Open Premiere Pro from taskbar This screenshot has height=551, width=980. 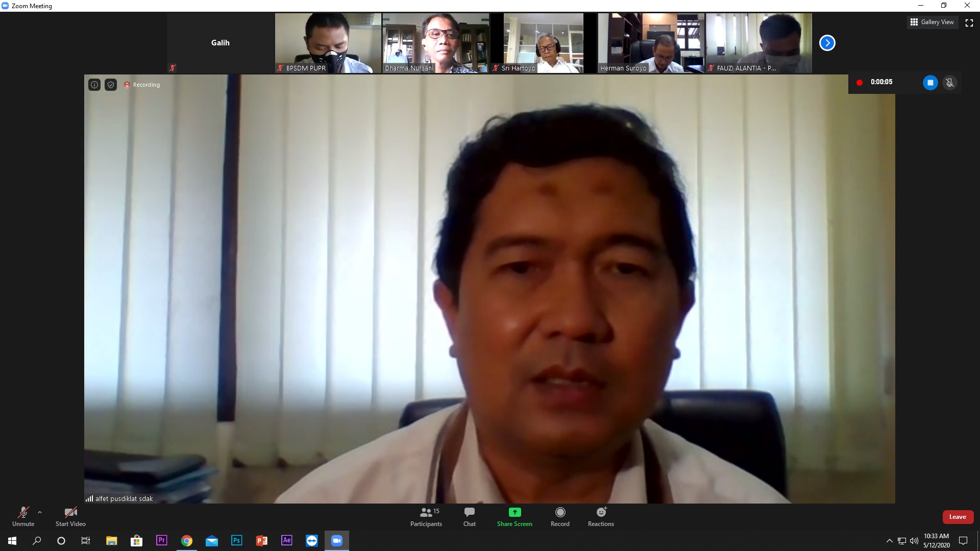click(x=161, y=540)
